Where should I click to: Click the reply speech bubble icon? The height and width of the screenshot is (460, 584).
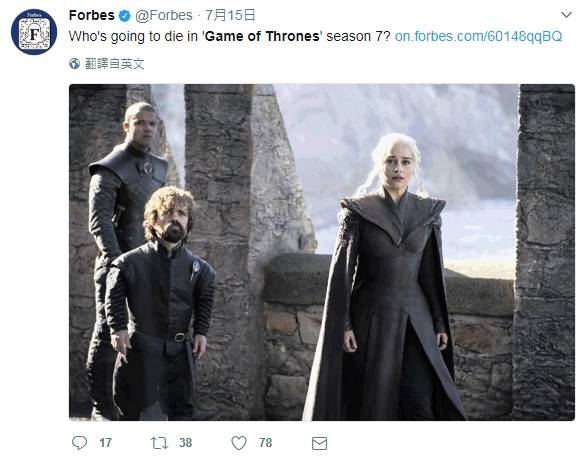point(79,442)
